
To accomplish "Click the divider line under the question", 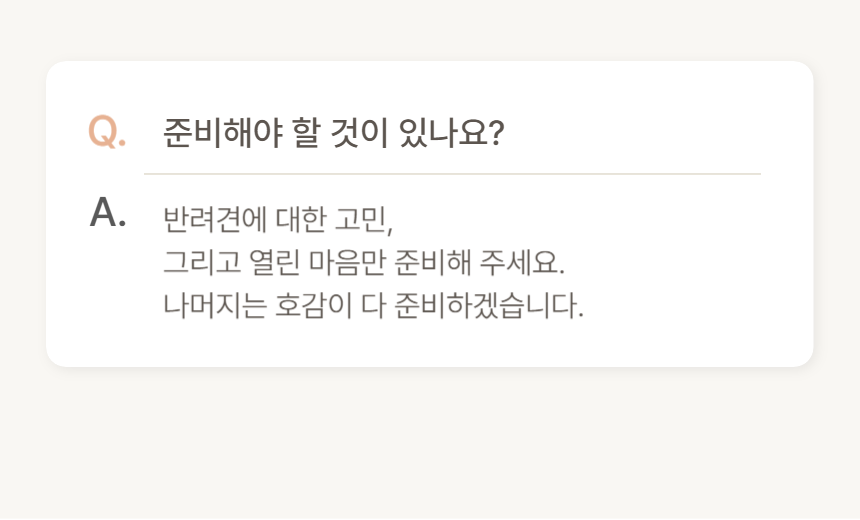I will click(452, 174).
